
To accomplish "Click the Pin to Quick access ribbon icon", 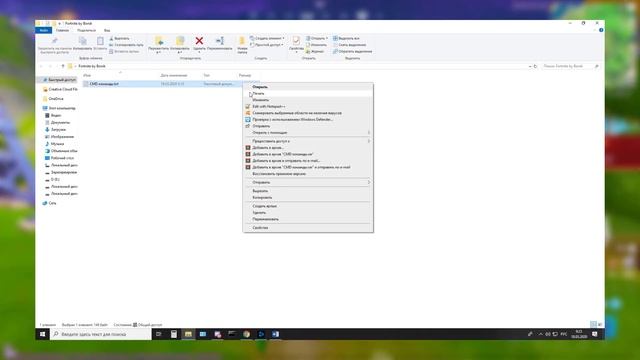I will coord(55,41).
